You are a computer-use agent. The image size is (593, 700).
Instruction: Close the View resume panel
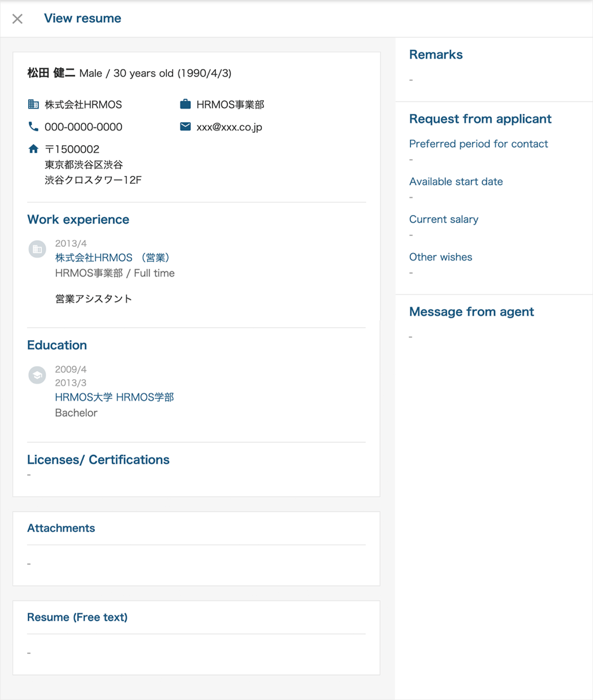pyautogui.click(x=17, y=19)
